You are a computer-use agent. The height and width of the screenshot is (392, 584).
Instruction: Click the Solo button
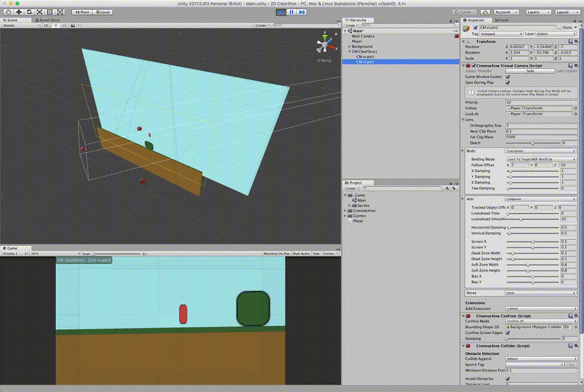point(530,71)
